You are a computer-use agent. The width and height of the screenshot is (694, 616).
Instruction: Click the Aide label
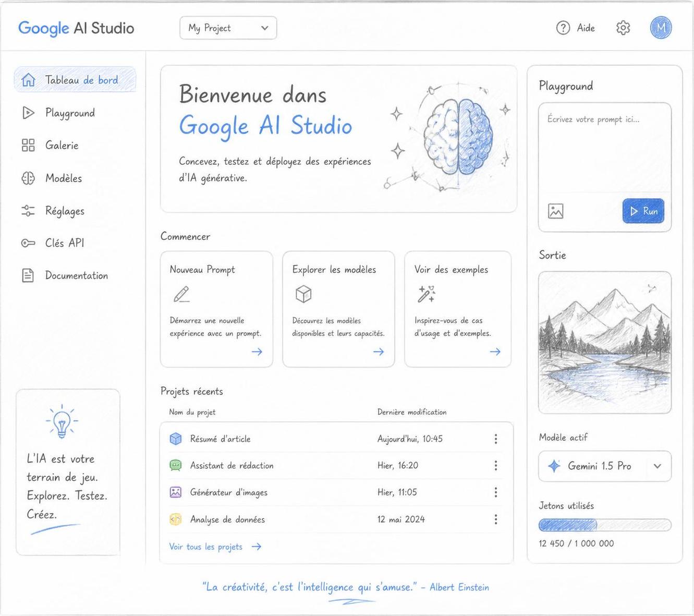(586, 28)
